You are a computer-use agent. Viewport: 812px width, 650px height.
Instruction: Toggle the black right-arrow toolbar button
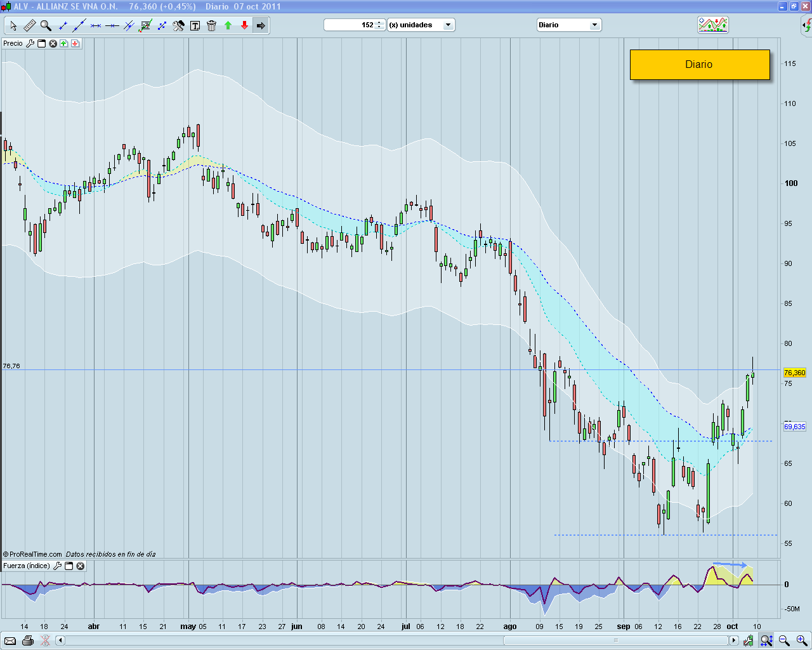[261, 25]
